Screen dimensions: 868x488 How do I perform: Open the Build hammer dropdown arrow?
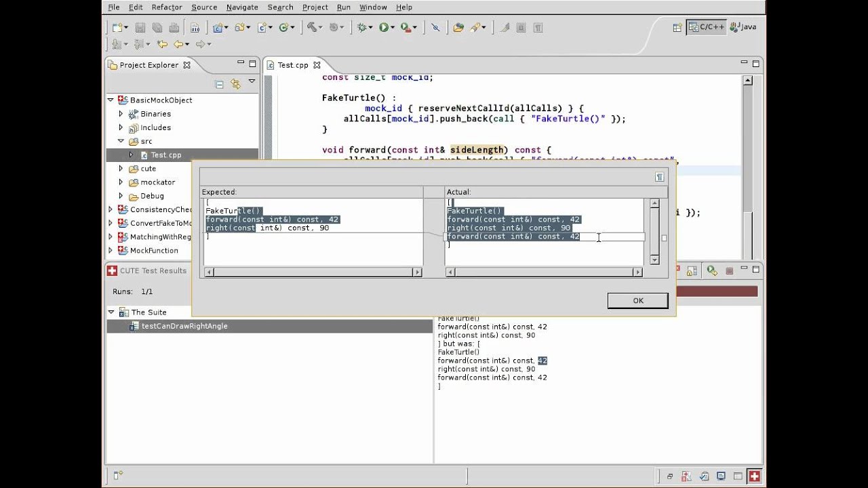(321, 28)
